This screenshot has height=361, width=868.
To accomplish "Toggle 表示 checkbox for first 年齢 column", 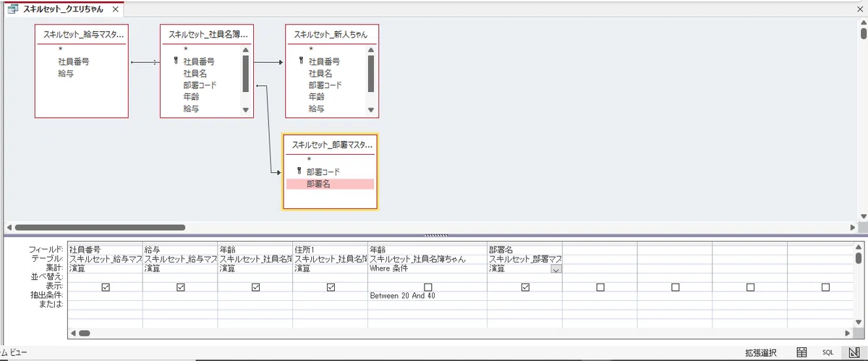I will pyautogui.click(x=256, y=286).
